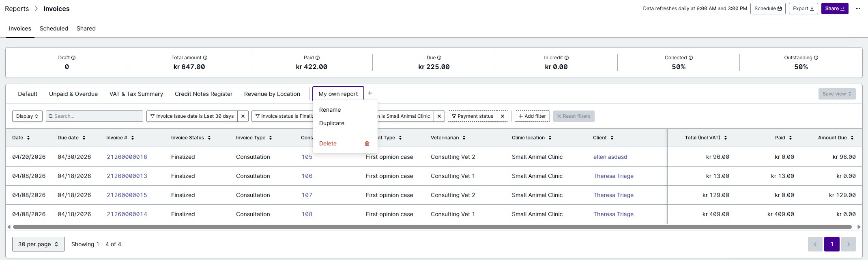Click the My own report tab
The width and height of the screenshot is (868, 260).
click(338, 94)
